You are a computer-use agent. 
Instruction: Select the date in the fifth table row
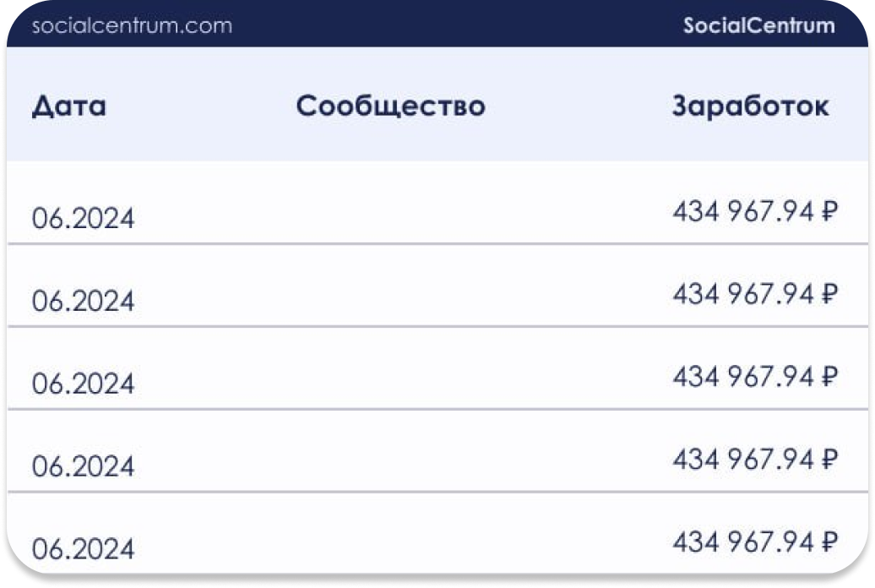tap(83, 549)
